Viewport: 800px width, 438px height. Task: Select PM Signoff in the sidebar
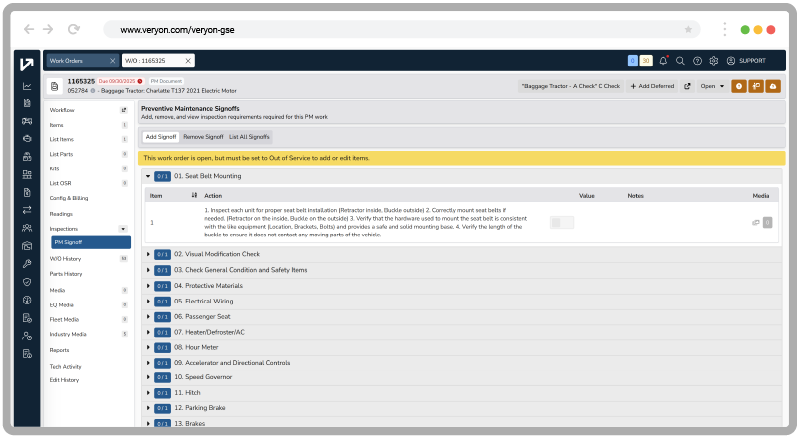(x=91, y=242)
